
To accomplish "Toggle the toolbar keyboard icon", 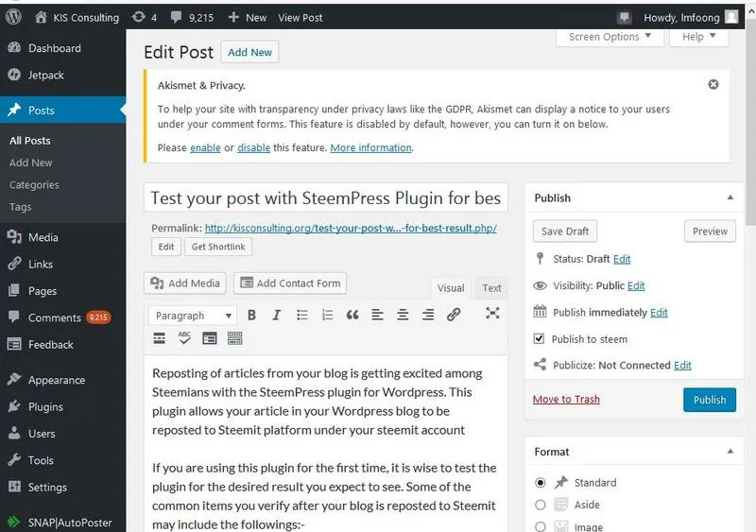I will point(234,338).
